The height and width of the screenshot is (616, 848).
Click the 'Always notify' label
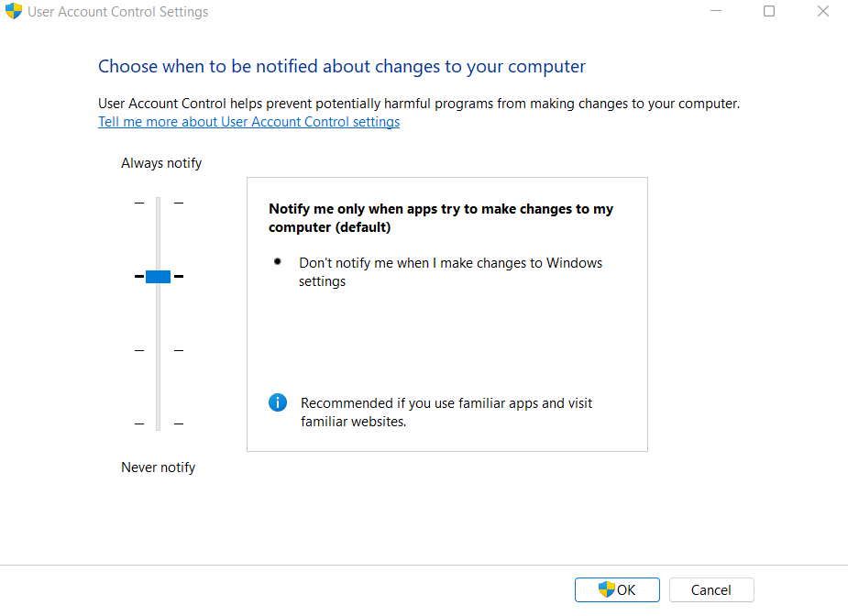[161, 163]
